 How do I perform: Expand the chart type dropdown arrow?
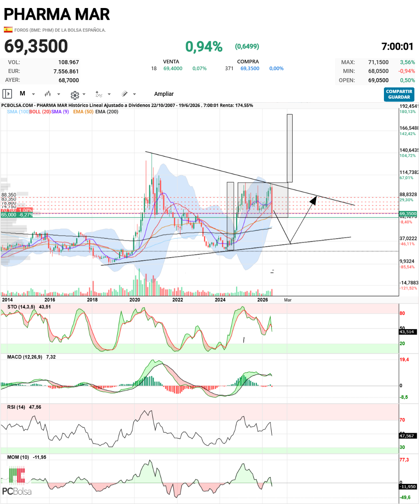[x=59, y=94]
